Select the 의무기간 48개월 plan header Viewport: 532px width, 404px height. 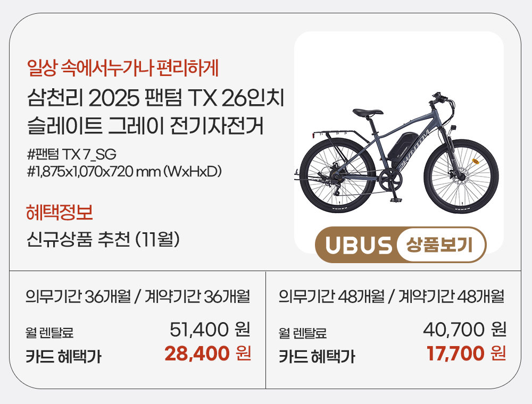392,296
